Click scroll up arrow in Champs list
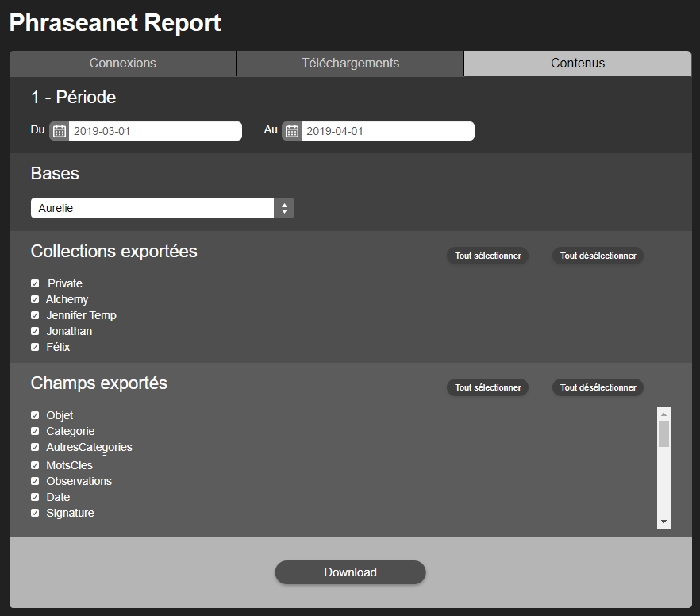This screenshot has width=700, height=616. tap(663, 414)
